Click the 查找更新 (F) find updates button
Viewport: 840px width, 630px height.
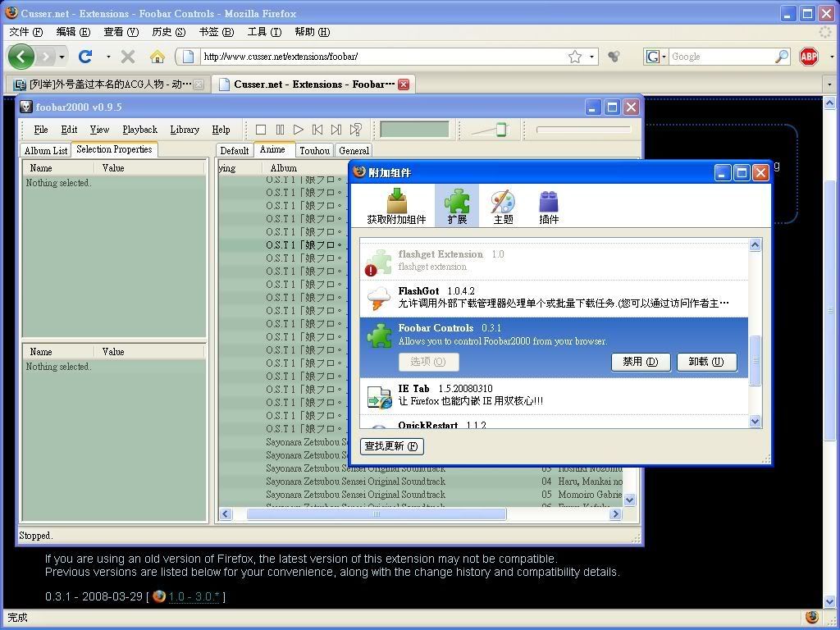click(x=391, y=446)
